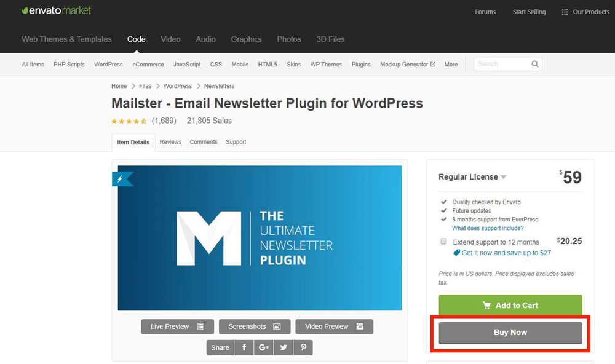Open the Our Products grid icon
Viewport: 615px width, 364px height.
(x=565, y=12)
